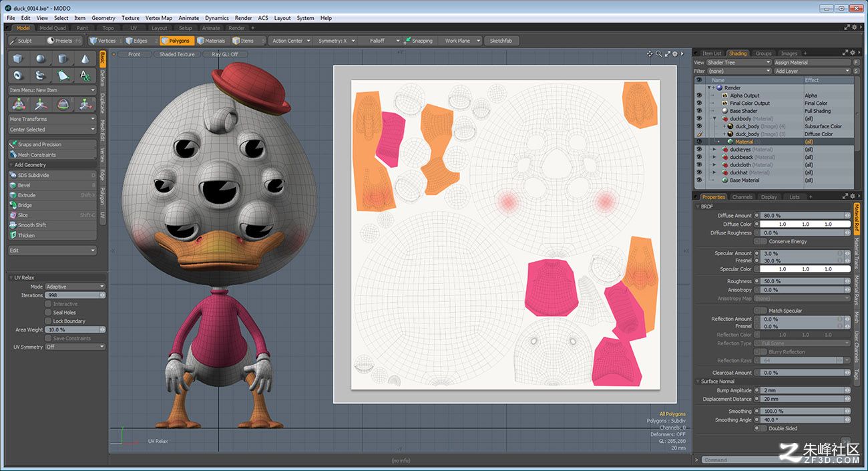Click the Sketchfab button
The image size is (868, 471).
[503, 41]
